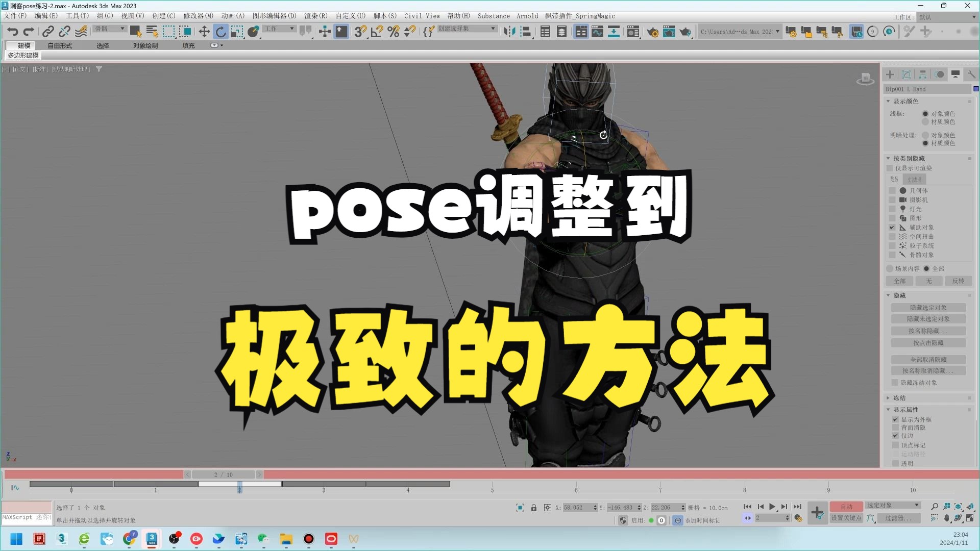Check the Bone Objects category checkbox

click(892, 255)
